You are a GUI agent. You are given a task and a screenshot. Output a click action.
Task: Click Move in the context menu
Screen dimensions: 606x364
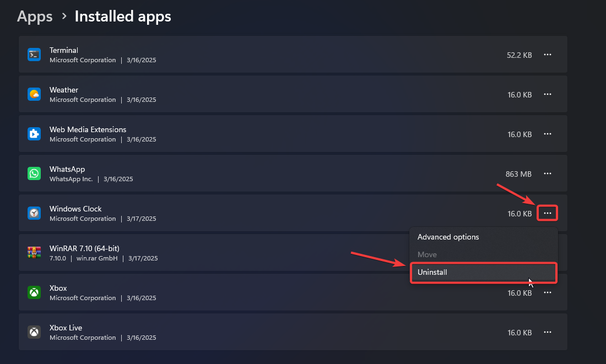click(x=427, y=254)
